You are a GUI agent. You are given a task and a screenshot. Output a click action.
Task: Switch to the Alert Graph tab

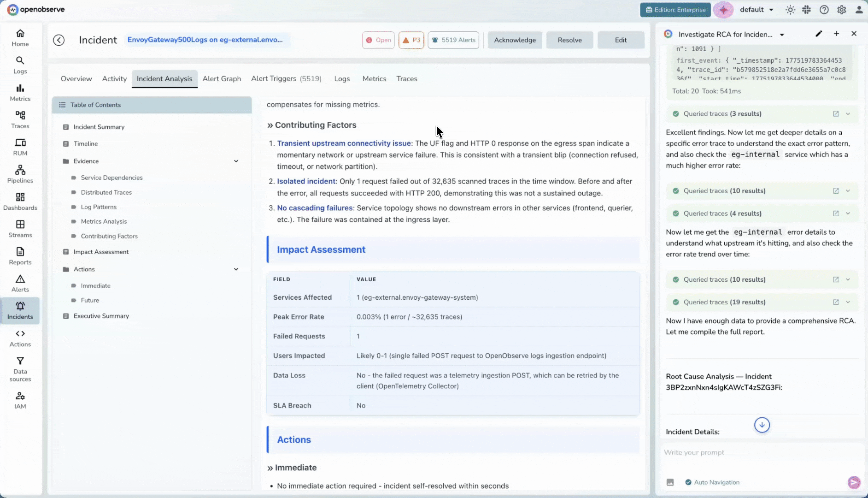tap(222, 79)
